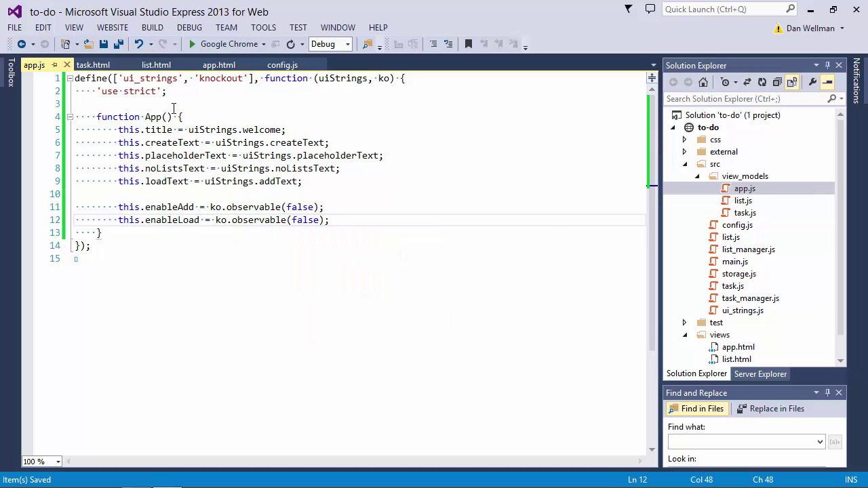Click the Home icon in Solution Explorer
This screenshot has width=868, height=488.
pyautogui.click(x=703, y=82)
